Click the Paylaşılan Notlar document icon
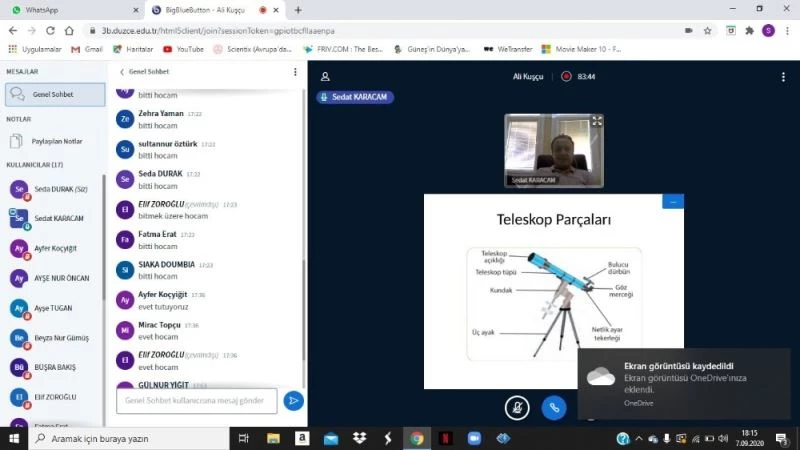 click(18, 141)
